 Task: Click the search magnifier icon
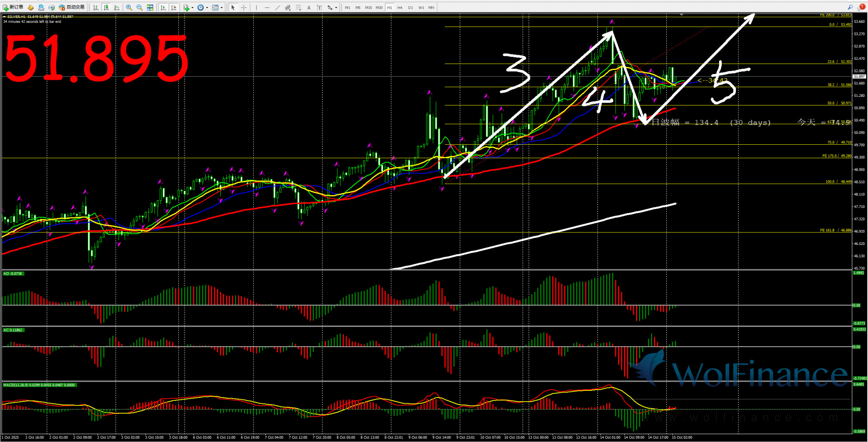pos(850,7)
